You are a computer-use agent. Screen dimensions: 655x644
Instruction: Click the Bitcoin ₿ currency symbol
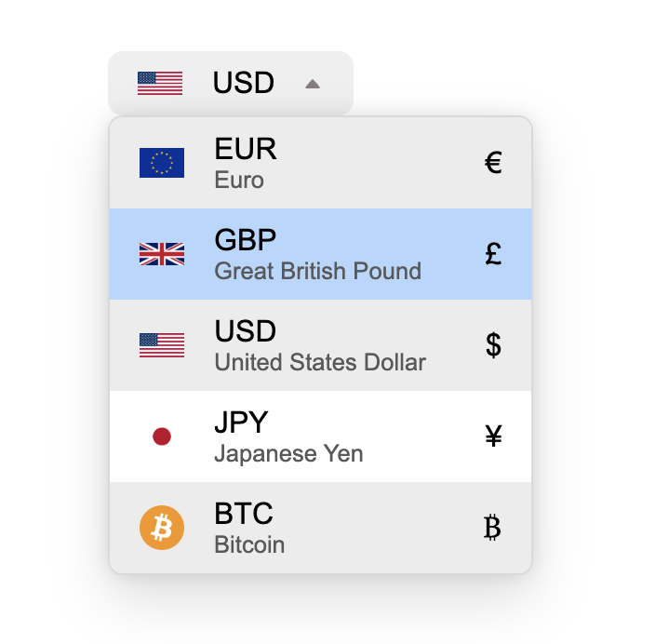coord(493,528)
